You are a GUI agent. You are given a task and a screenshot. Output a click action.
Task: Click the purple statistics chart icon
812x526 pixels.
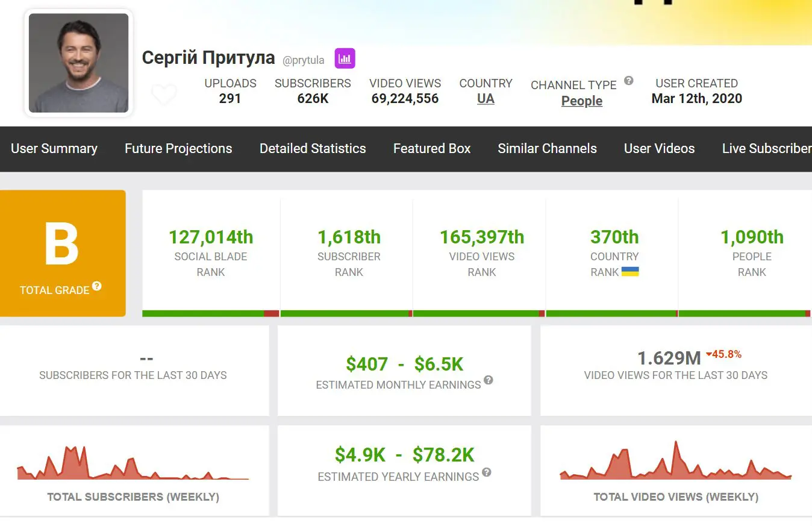[x=345, y=58]
